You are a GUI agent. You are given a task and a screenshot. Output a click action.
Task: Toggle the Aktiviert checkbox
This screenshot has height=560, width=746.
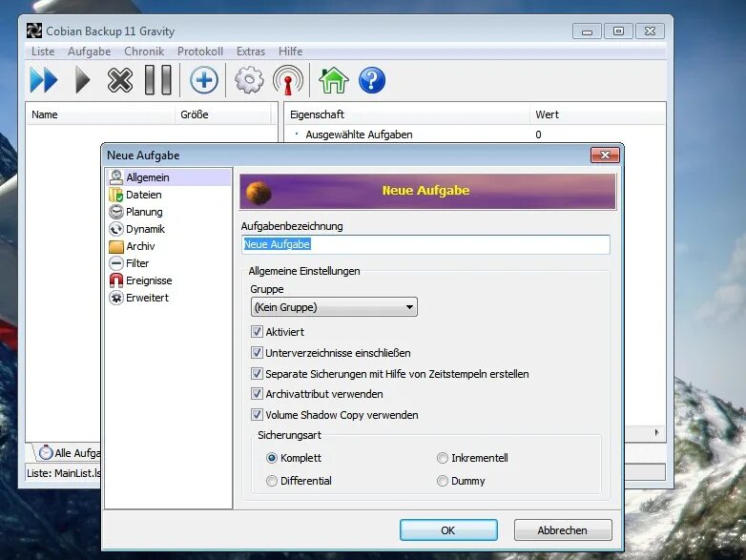257,332
